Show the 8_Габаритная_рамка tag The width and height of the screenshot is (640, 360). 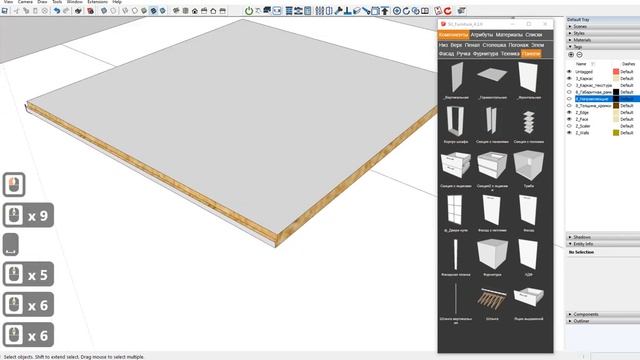(569, 92)
